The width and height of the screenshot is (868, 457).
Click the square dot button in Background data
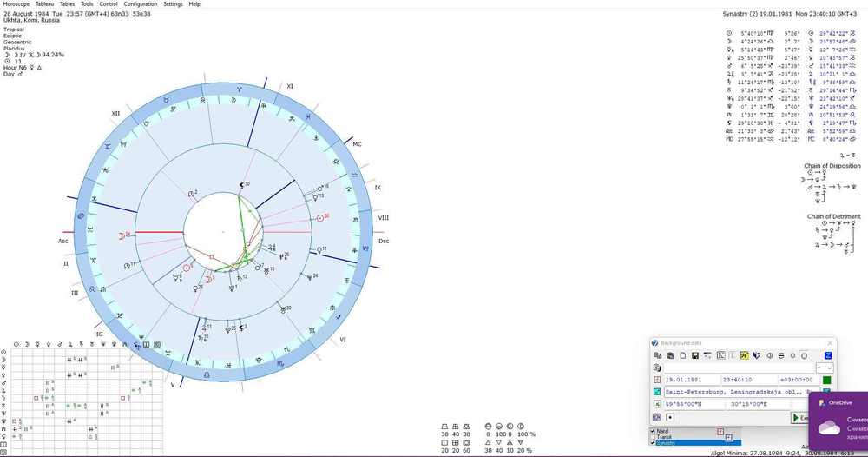670,417
